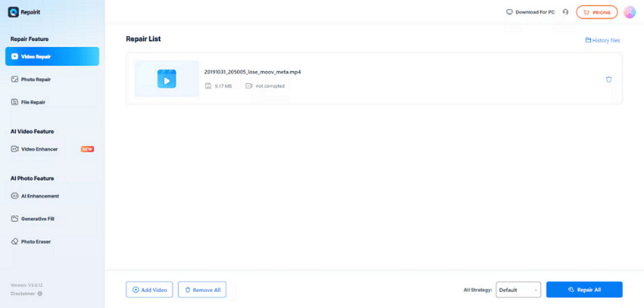Switch to File Repair section
The height and width of the screenshot is (308, 644).
point(34,102)
